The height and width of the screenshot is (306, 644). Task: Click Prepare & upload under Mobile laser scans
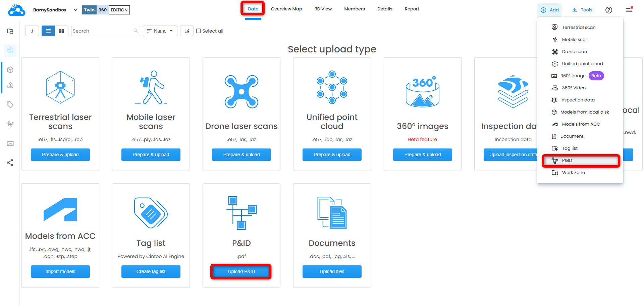[x=151, y=155]
